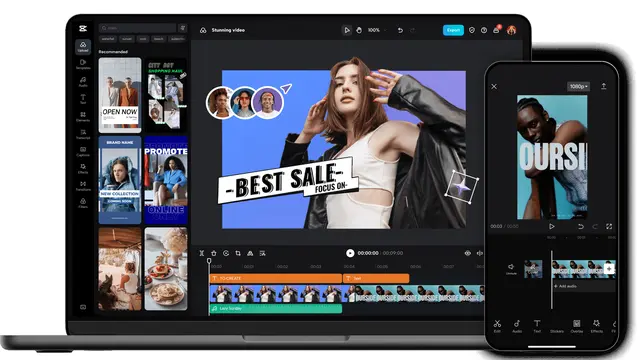Select the woman with dog template thumbnail

click(x=120, y=269)
